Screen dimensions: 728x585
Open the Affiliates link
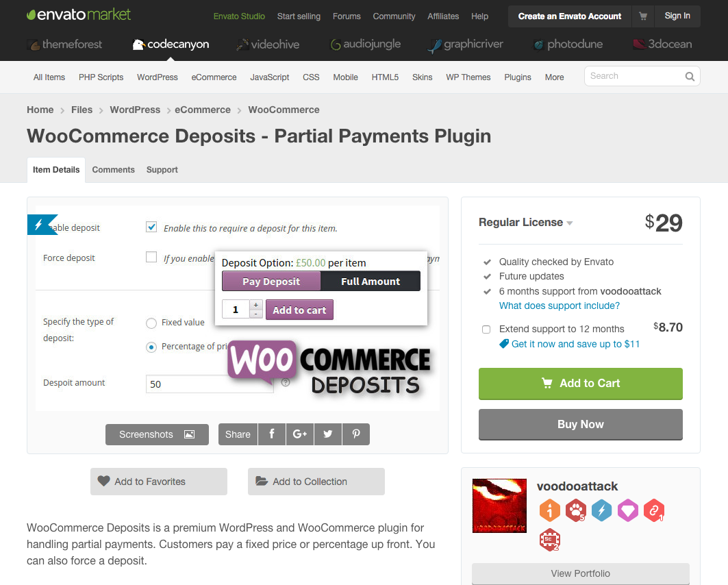443,16
